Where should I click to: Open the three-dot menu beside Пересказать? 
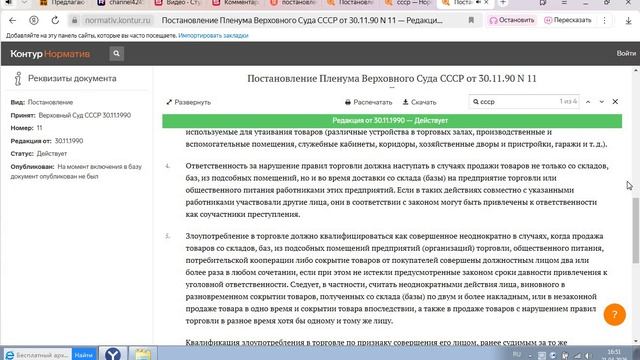pos(604,20)
